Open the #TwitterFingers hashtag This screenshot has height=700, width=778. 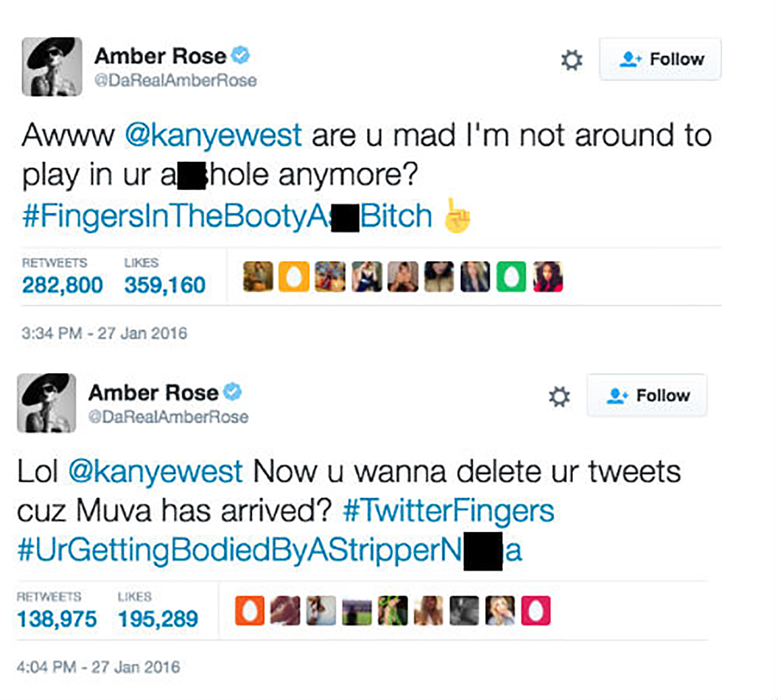449,510
